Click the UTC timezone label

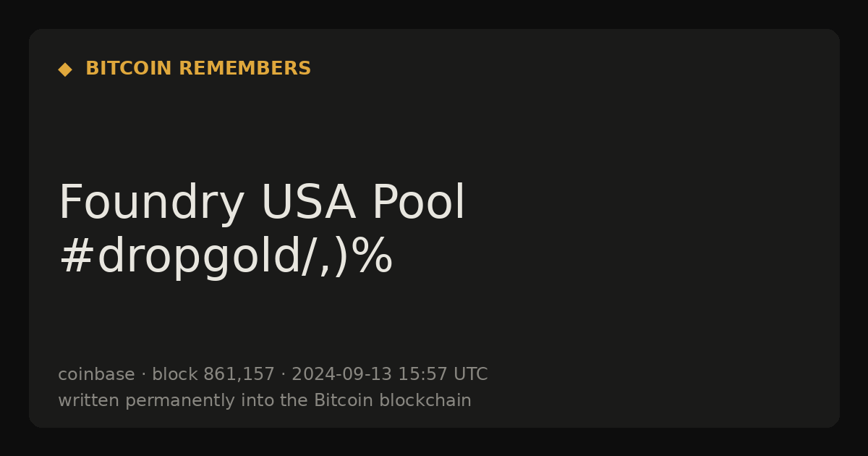click(x=471, y=375)
